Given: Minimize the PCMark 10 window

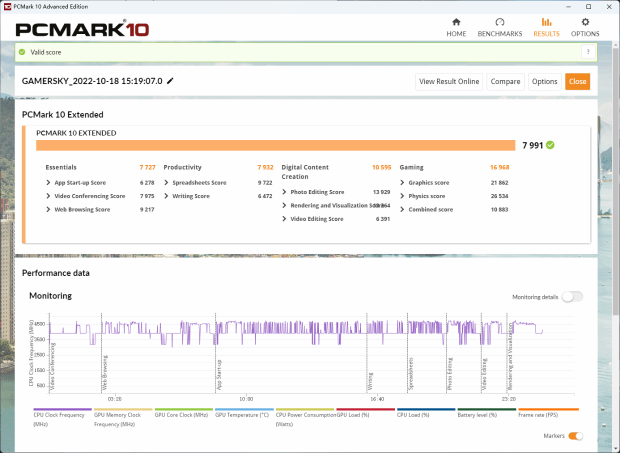Looking at the screenshot, I should [569, 7].
